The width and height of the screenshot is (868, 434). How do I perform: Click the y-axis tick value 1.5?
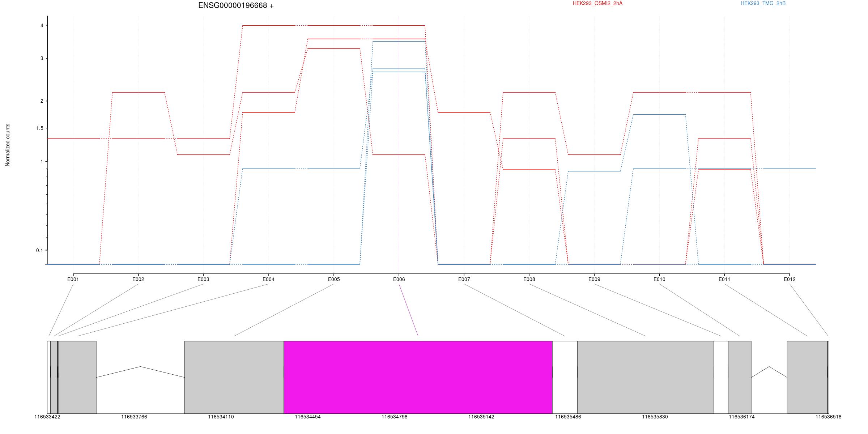click(x=40, y=128)
